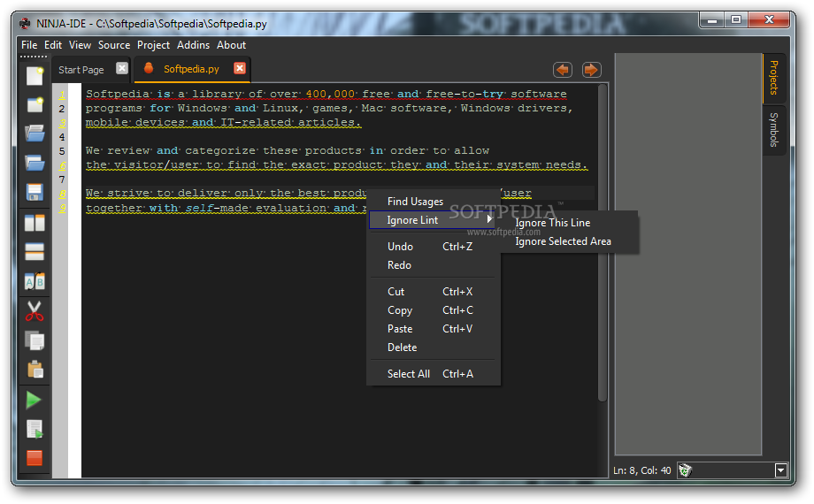
Task: Choose Ignore This Line
Action: pyautogui.click(x=552, y=223)
